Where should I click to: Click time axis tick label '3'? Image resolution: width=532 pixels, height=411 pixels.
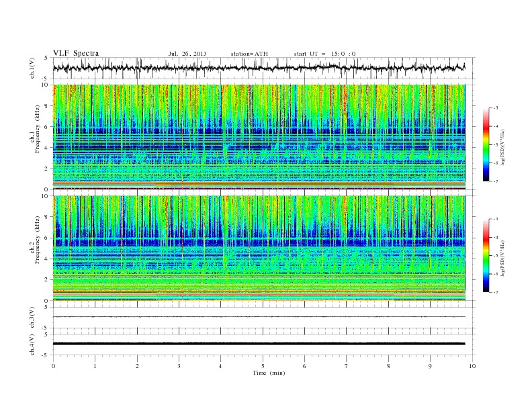click(x=179, y=366)
